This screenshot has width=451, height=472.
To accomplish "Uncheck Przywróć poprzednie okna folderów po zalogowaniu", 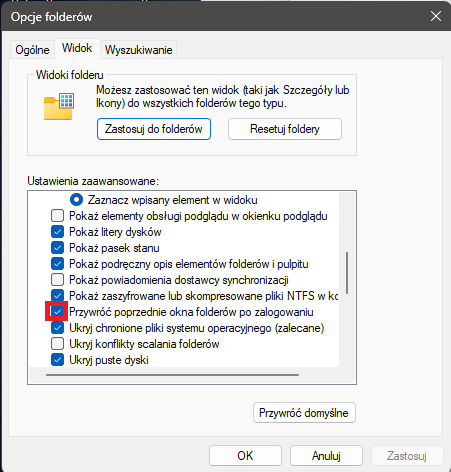I will click(57, 312).
